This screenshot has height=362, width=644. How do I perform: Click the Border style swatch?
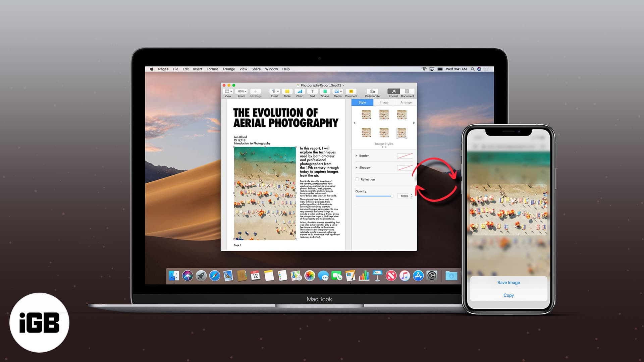pos(405,156)
